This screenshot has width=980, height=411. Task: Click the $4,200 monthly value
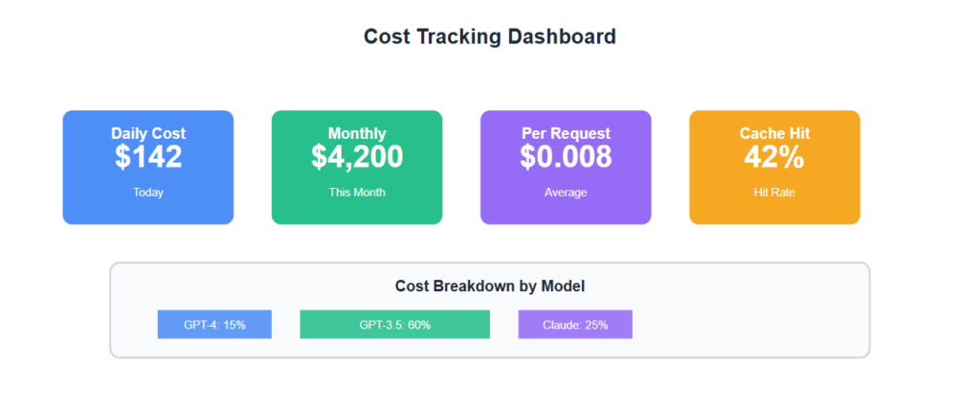(x=357, y=157)
